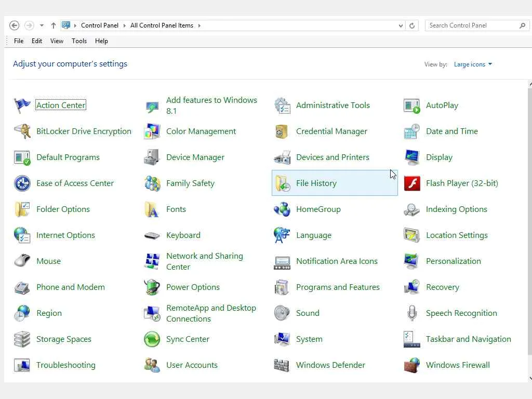Image resolution: width=532 pixels, height=399 pixels.
Task: Open the Action Center flag icon
Action: [22, 105]
